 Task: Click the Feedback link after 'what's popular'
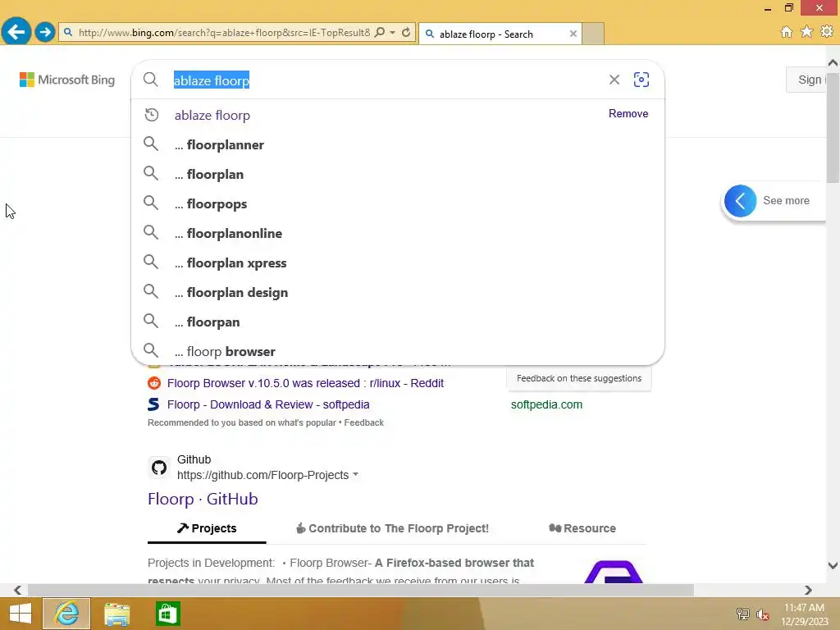pyautogui.click(x=363, y=422)
